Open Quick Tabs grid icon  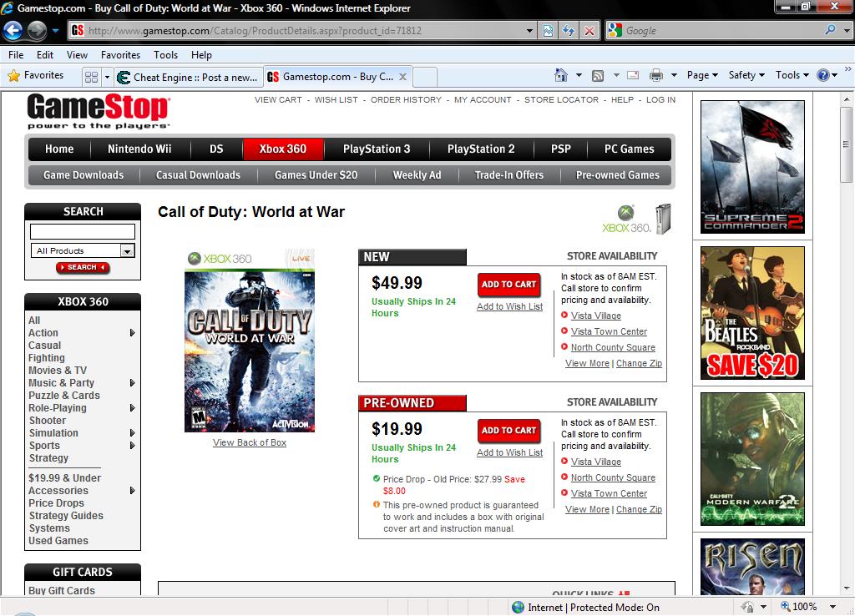(91, 77)
